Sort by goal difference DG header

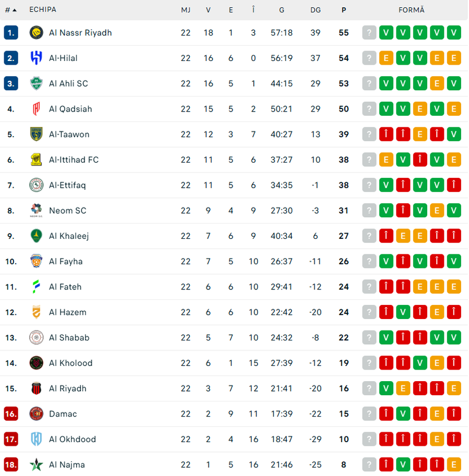tap(315, 10)
